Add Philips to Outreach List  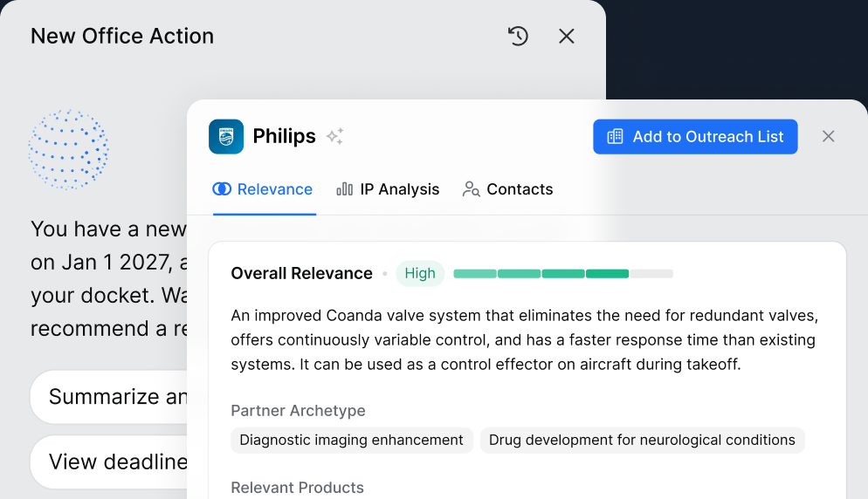(x=695, y=137)
